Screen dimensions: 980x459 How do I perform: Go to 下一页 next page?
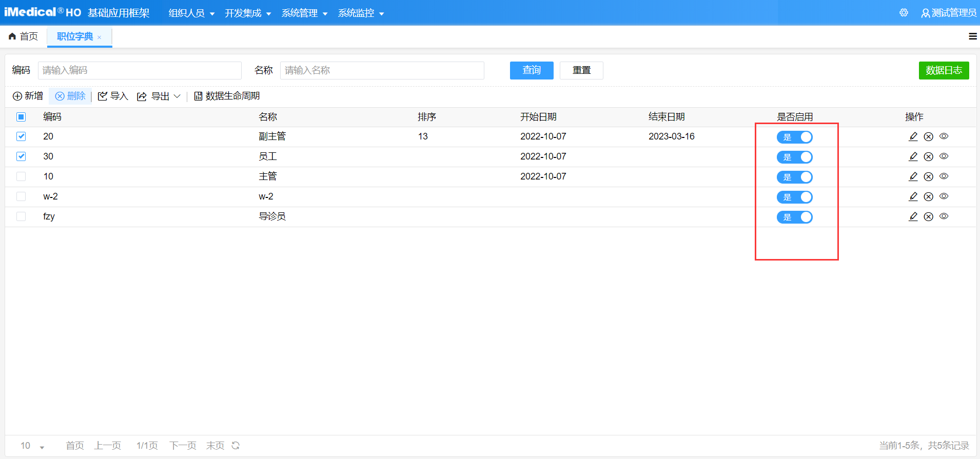point(183,446)
